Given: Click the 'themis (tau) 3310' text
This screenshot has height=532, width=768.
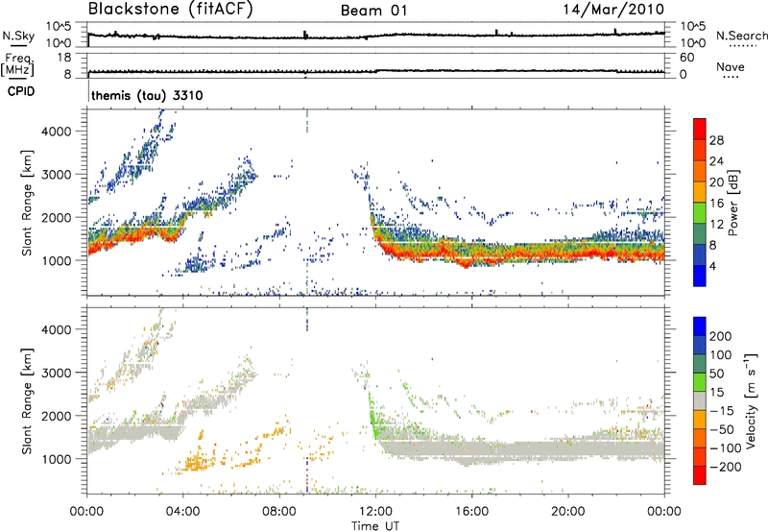Looking at the screenshot, I should [x=147, y=95].
